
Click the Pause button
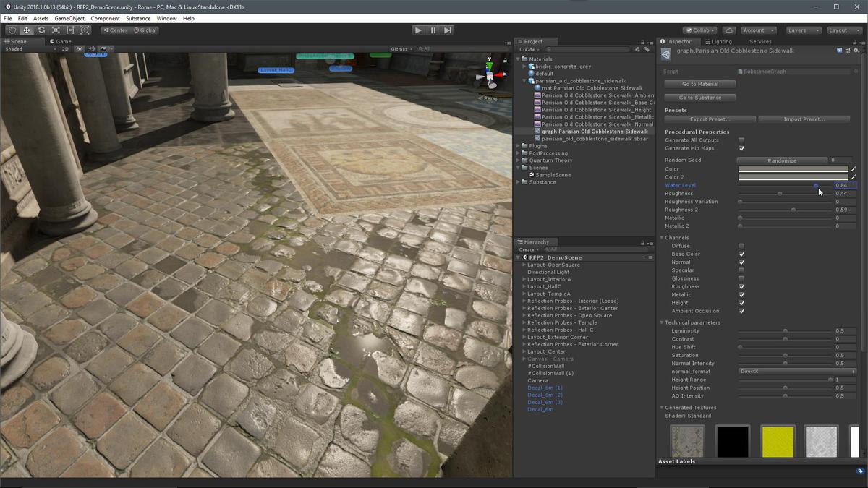pos(433,30)
